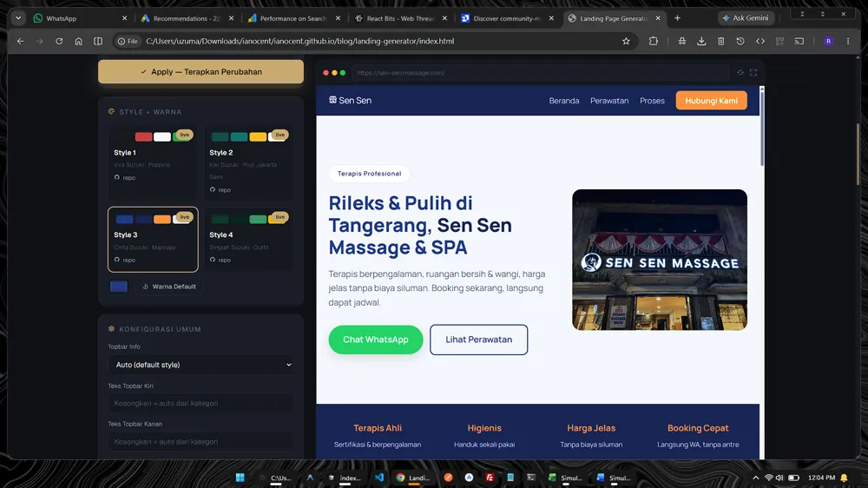Screen dimensions: 868x488
Task: Open the repo link under Style 3
Action: pyautogui.click(x=124, y=260)
